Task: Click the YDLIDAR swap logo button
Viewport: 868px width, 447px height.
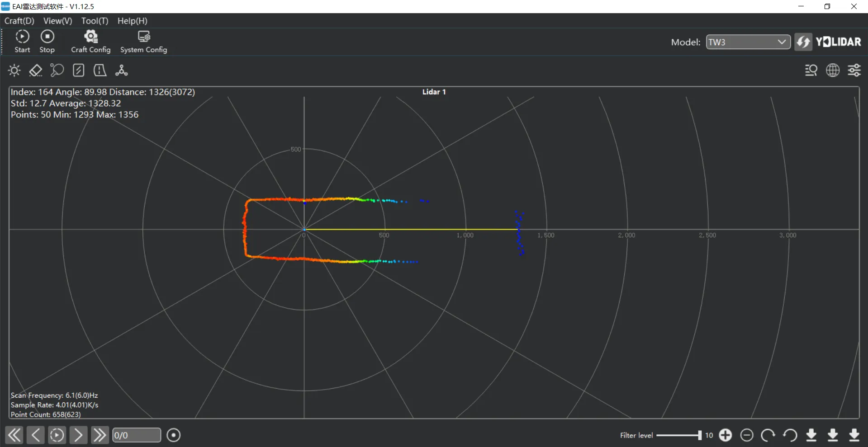Action: click(x=803, y=42)
